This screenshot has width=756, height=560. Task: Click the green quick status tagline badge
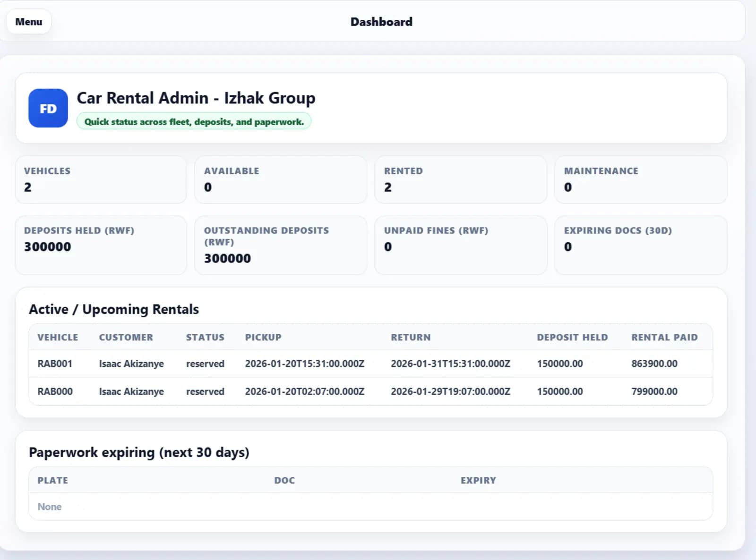pos(194,122)
